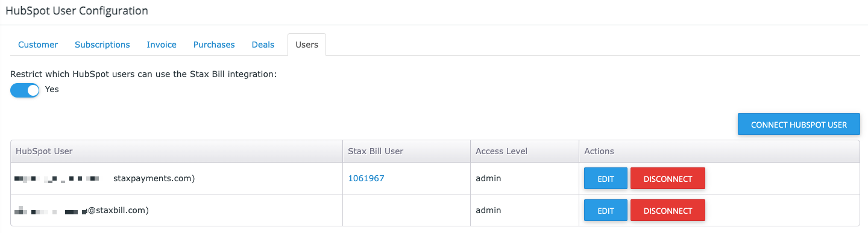Disconnect the staxbill.com user
The height and width of the screenshot is (233, 868).
pos(668,211)
